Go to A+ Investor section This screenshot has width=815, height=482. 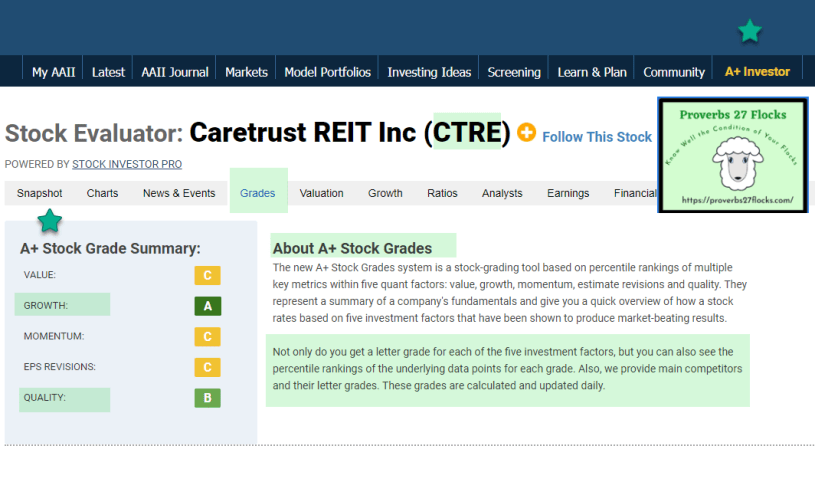click(756, 72)
